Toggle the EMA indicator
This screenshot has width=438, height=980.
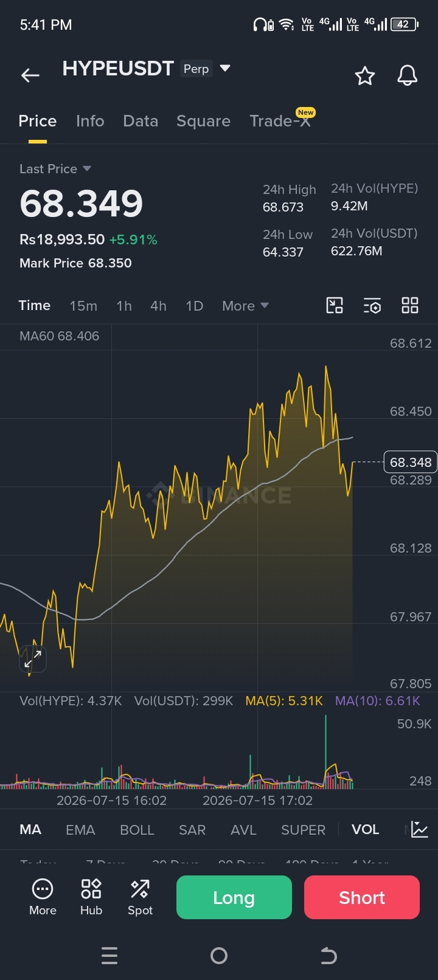(x=80, y=830)
